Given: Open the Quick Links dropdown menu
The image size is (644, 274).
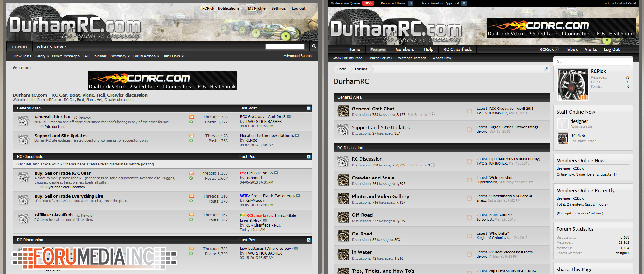Looking at the screenshot, I should (173, 56).
